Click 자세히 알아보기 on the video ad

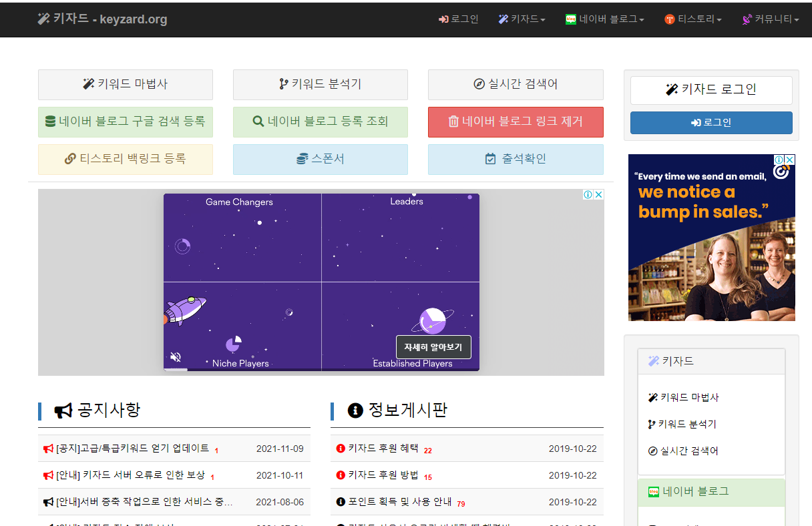click(x=433, y=347)
